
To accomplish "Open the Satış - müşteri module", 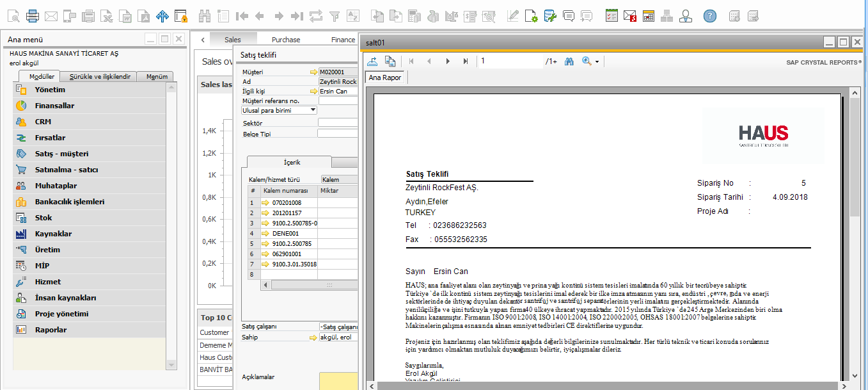I will coord(61,154).
